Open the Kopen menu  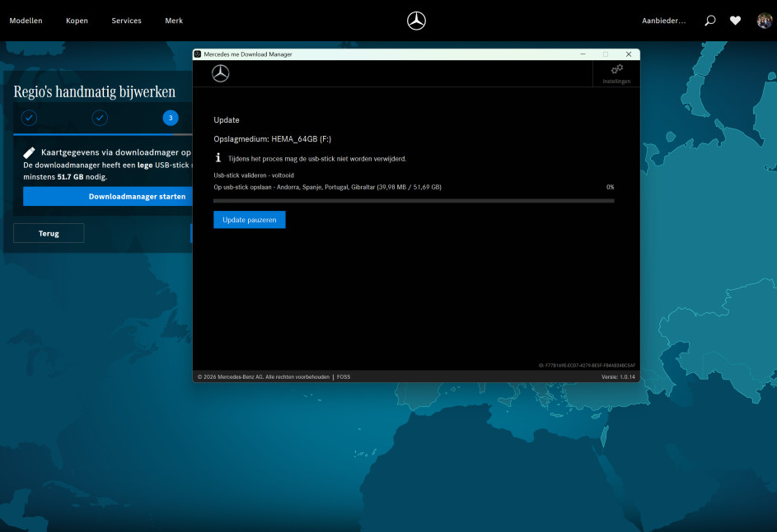[x=77, y=21]
